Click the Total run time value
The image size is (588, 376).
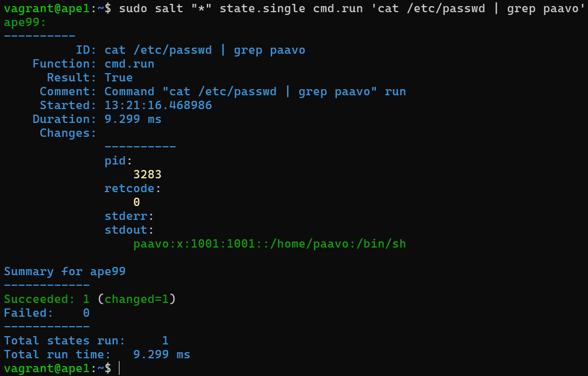[162, 354]
